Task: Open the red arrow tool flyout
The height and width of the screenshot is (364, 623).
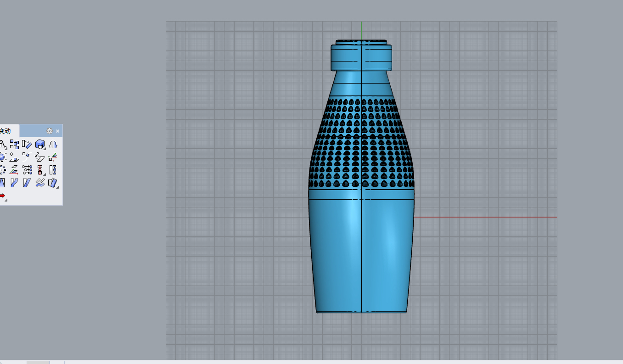Action: pyautogui.click(x=6, y=200)
